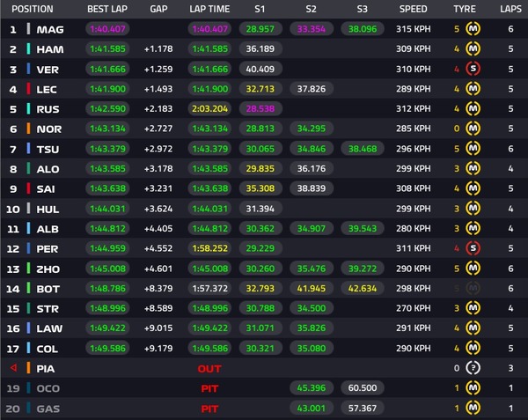Click the red arrow beside PIA

12,366
